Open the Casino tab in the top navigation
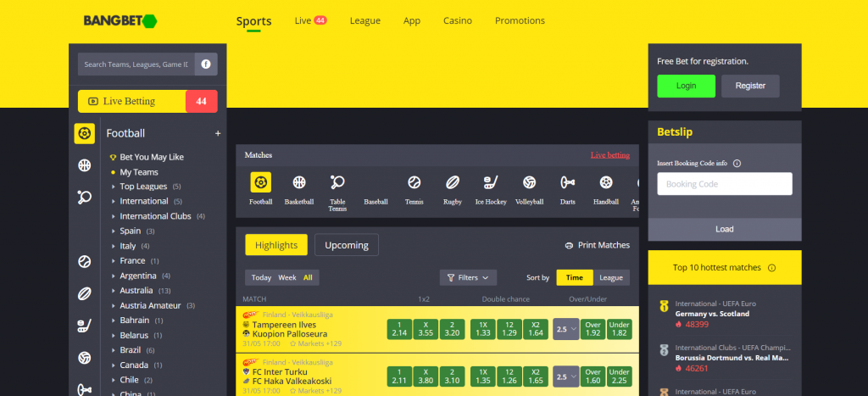 pos(457,20)
